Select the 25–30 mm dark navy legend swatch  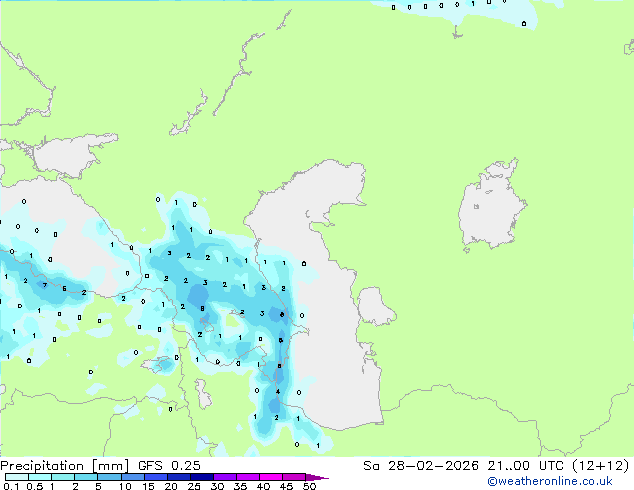click(x=202, y=477)
